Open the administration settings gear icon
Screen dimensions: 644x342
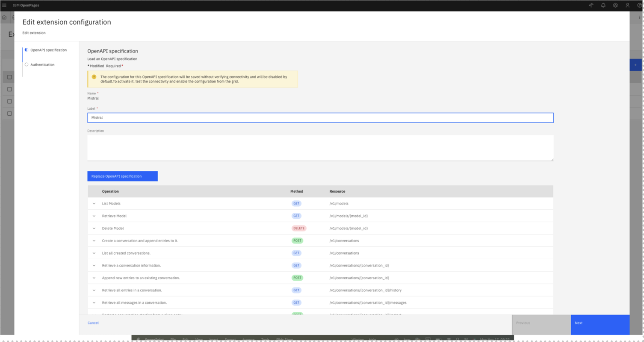tap(615, 5)
